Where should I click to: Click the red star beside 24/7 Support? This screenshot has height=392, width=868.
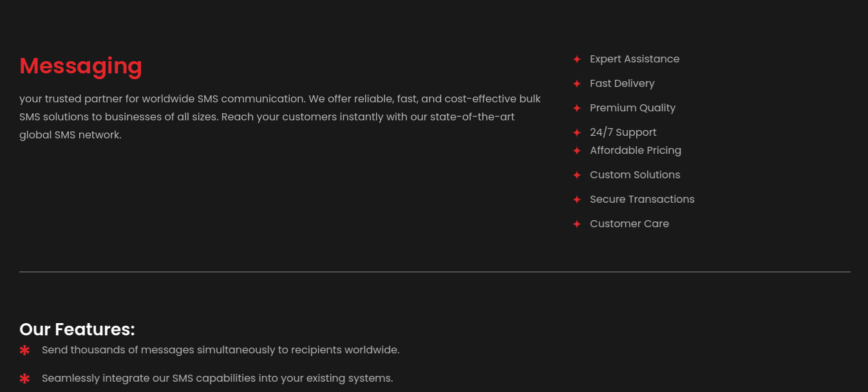pos(577,133)
